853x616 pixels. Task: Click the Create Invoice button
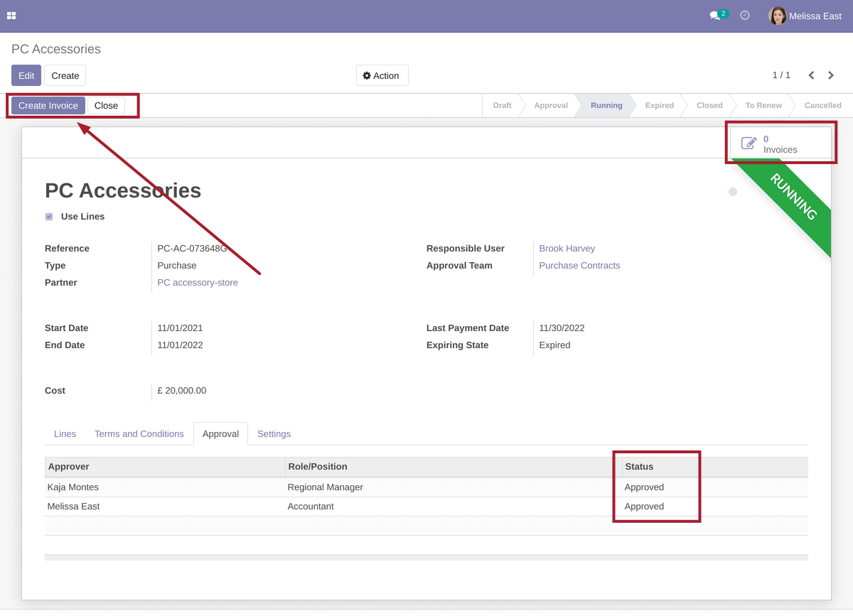(x=48, y=106)
